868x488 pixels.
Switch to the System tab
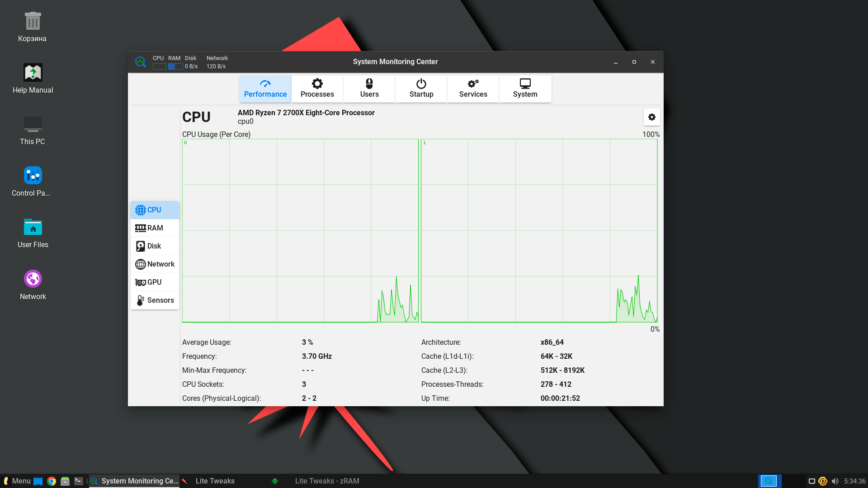click(525, 89)
